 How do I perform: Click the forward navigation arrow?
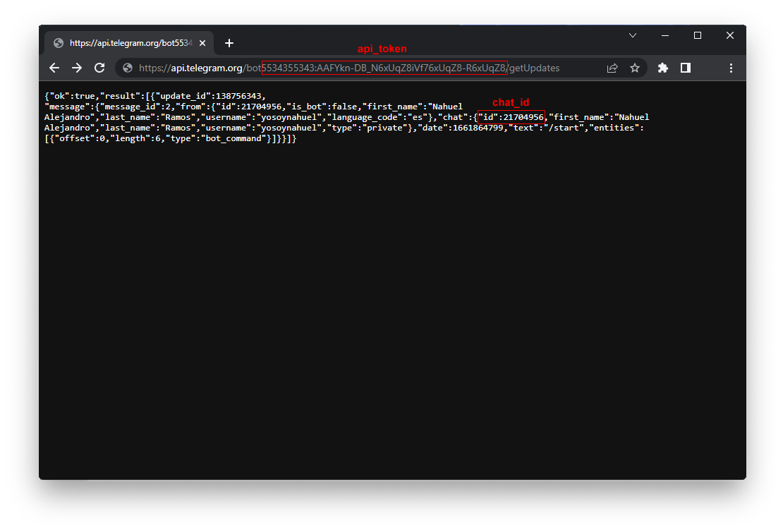(x=77, y=68)
